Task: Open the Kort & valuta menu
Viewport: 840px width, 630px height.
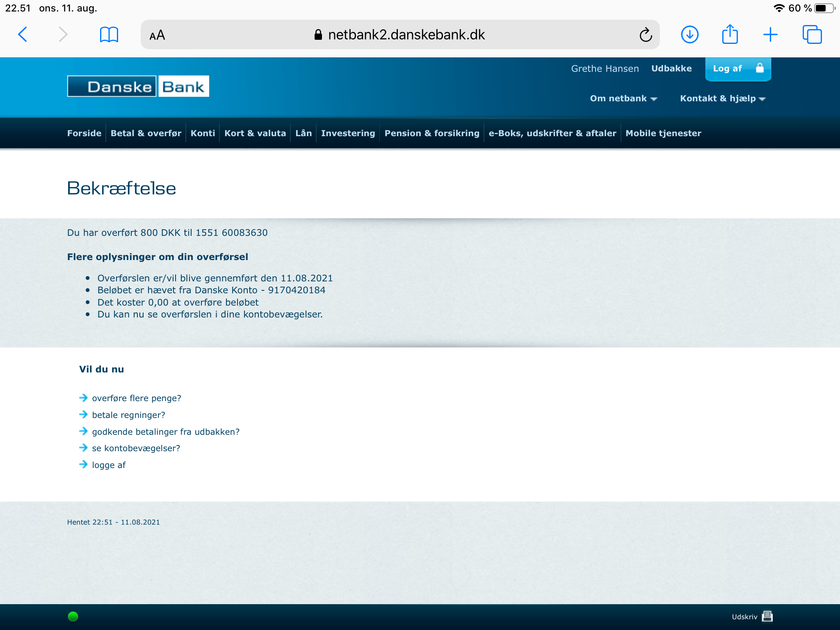Action: coord(255,133)
